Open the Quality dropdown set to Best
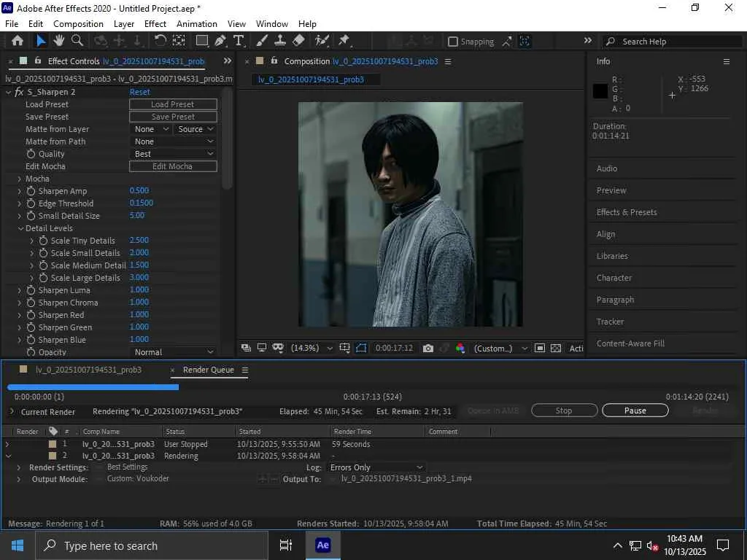Viewport: 747px width, 560px height. tap(174, 154)
